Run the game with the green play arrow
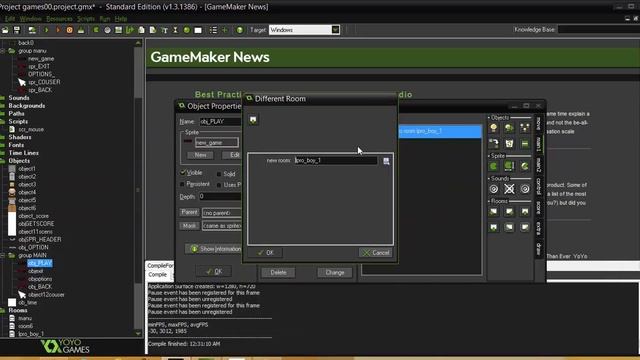 [46, 30]
